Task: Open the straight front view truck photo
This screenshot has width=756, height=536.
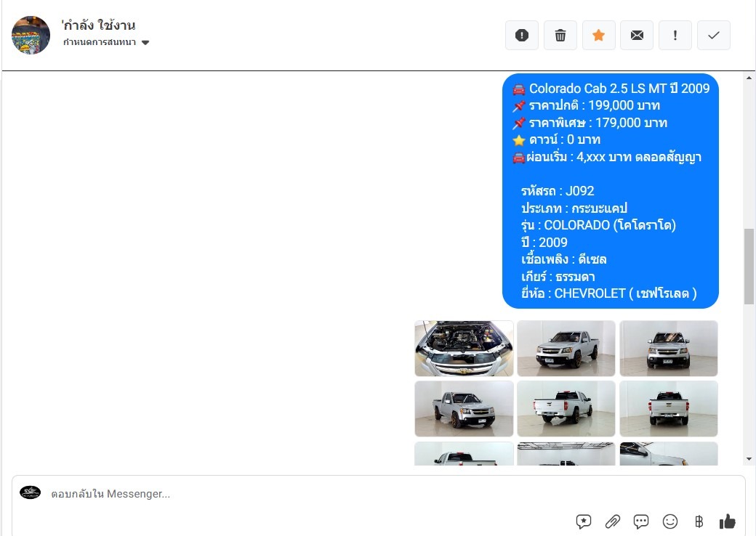Action: click(x=669, y=349)
